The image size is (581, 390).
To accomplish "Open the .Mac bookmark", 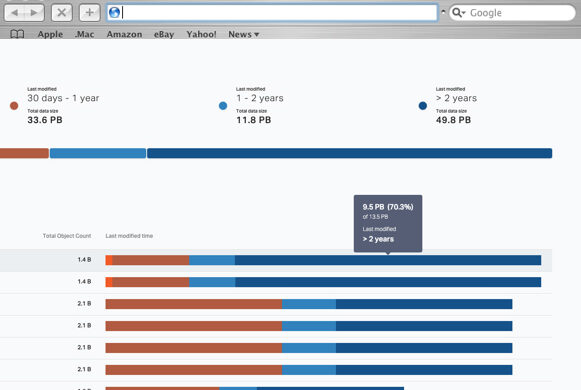I will coord(84,34).
